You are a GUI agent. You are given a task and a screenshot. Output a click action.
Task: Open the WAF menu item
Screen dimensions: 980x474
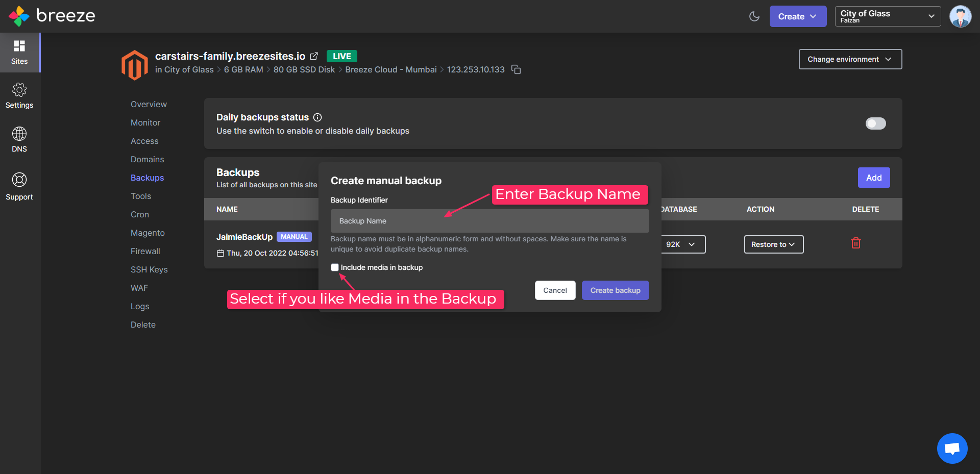[x=139, y=288]
